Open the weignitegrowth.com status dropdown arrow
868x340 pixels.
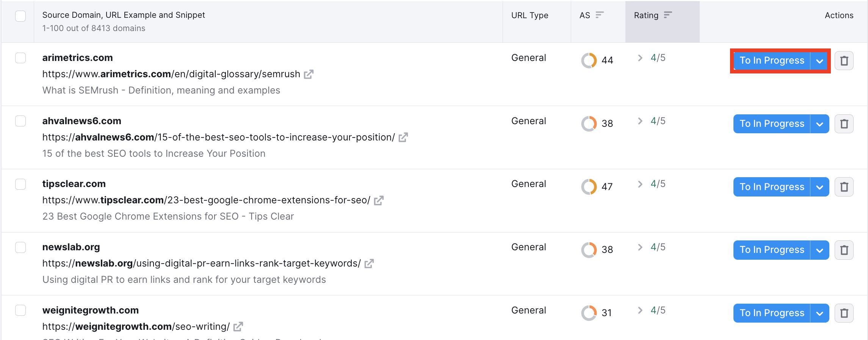pos(819,313)
